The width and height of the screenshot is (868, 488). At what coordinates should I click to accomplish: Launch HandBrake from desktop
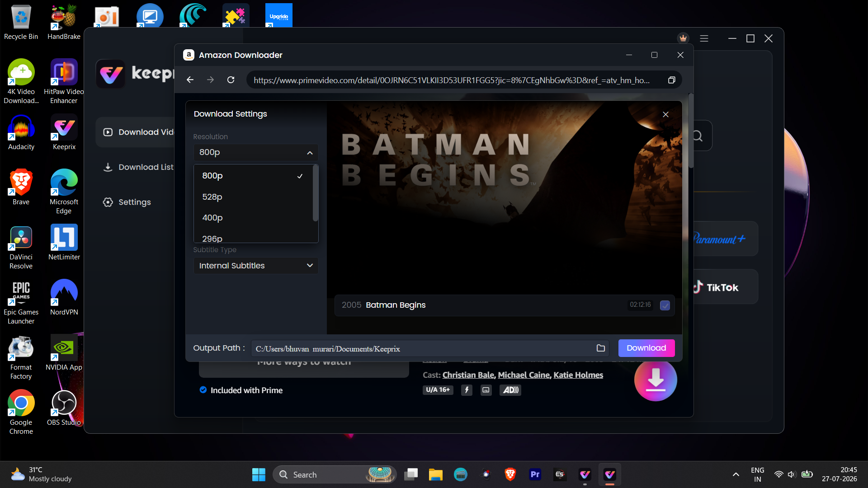tap(64, 22)
